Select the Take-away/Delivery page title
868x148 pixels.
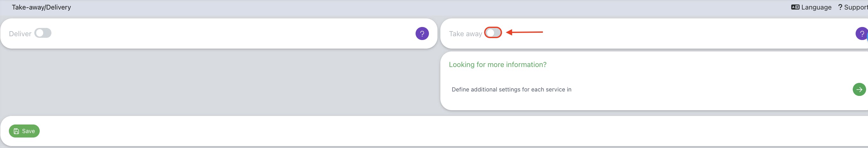pos(42,7)
